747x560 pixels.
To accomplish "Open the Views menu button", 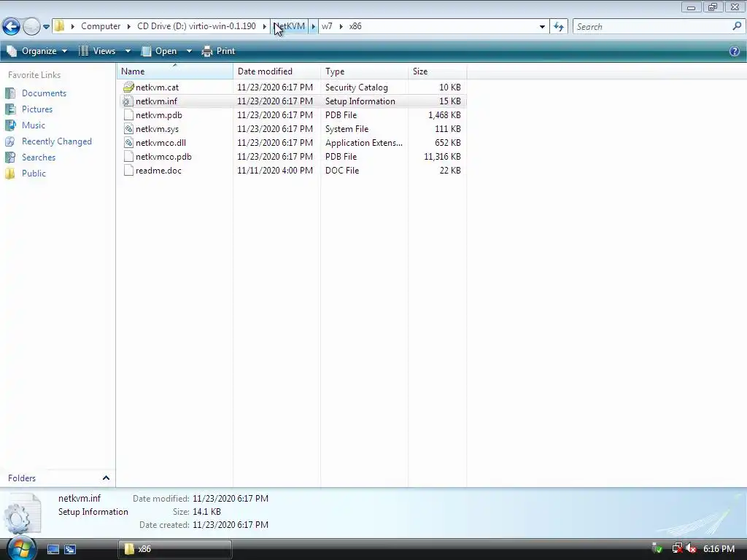I will [x=98, y=51].
